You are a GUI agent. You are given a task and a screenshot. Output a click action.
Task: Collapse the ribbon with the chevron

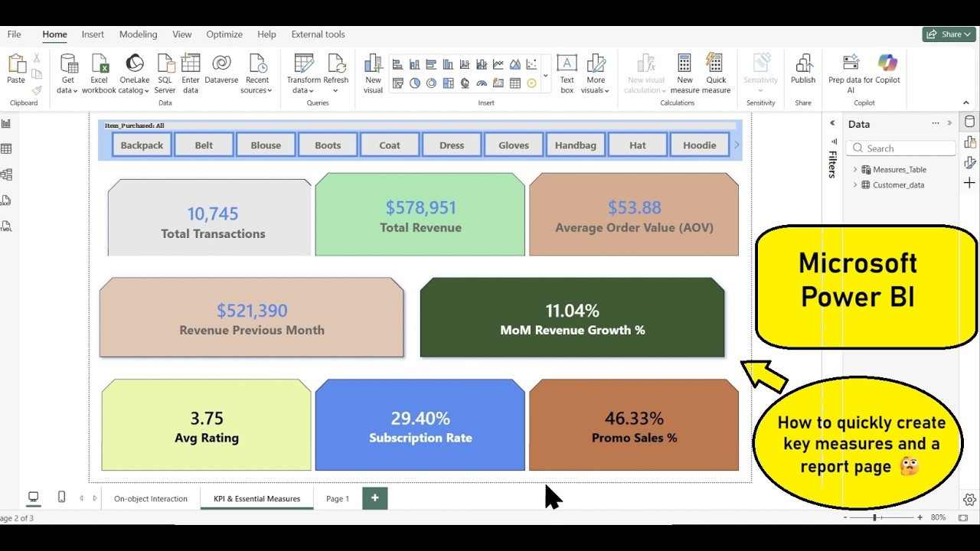(x=966, y=103)
